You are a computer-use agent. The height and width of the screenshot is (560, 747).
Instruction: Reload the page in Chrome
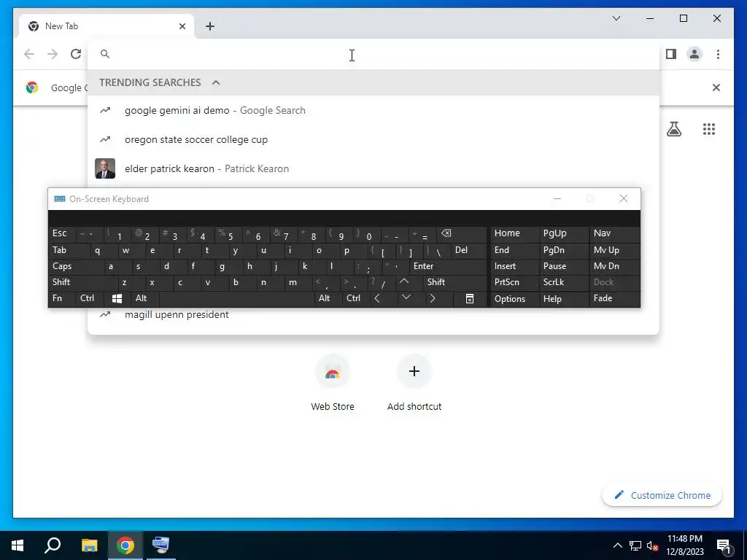pyautogui.click(x=76, y=54)
